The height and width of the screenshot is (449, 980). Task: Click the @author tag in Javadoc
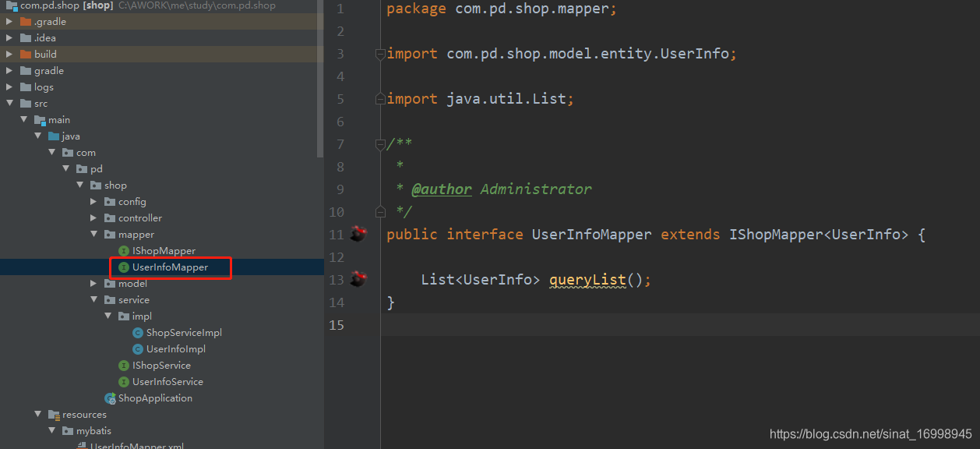(x=442, y=189)
